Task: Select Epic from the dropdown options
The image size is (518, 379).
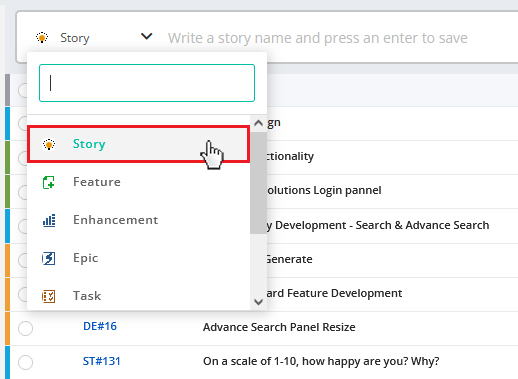Action: click(139, 258)
